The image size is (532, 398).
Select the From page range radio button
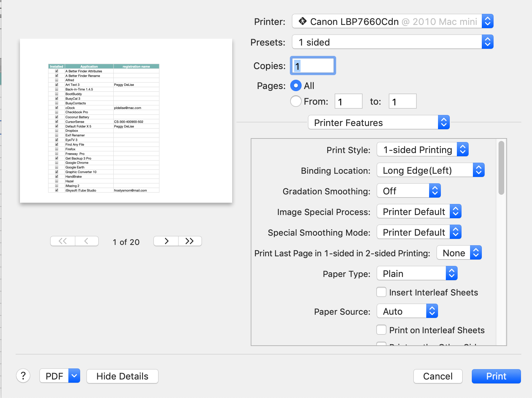296,101
